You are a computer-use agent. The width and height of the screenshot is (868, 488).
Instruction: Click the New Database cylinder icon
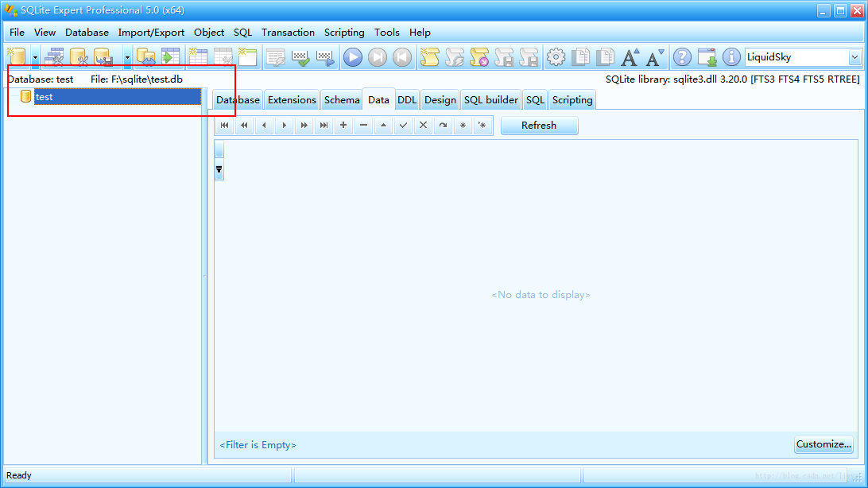[x=17, y=57]
